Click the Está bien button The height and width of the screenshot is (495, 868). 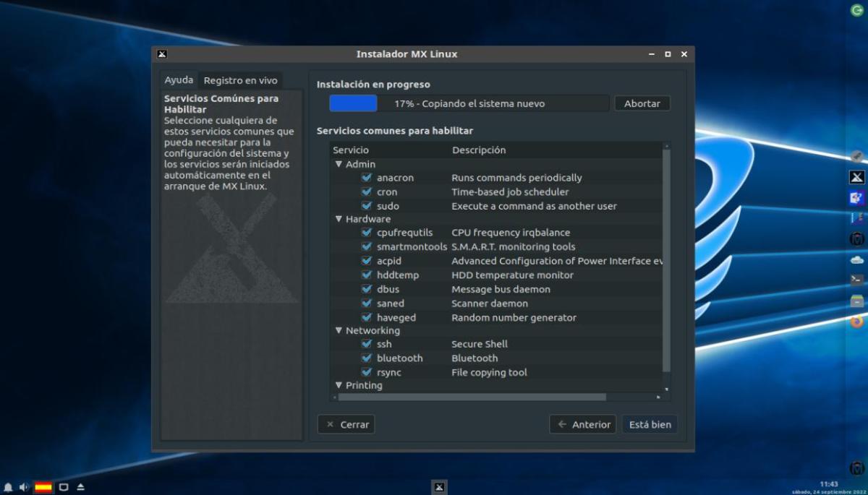(650, 424)
